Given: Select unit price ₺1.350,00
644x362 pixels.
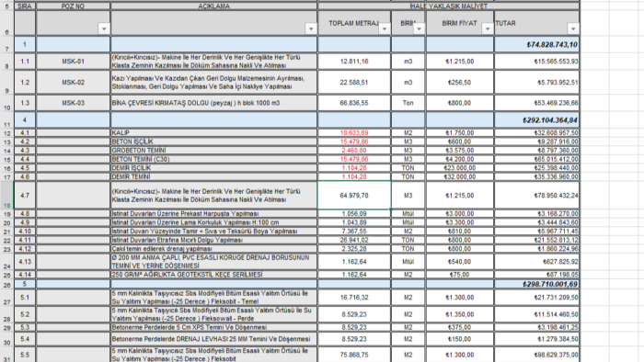Looking at the screenshot, I should 460,314.
